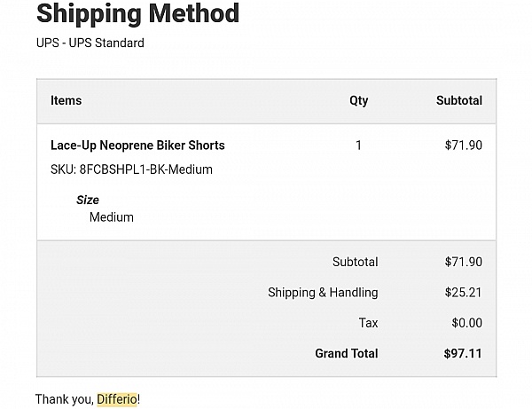Image resolution: width=532 pixels, height=409 pixels.
Task: Click the totals subtotal amount $71.90
Action: [464, 262]
